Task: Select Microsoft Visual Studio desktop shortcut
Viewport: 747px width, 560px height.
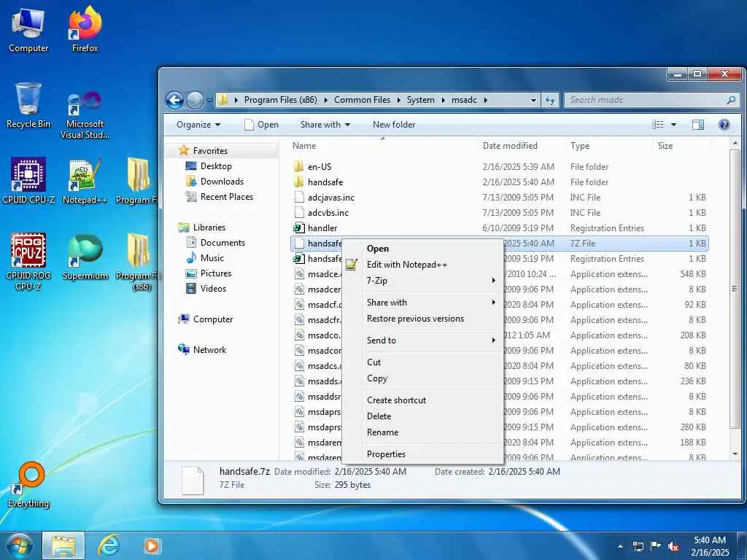Action: point(85,114)
